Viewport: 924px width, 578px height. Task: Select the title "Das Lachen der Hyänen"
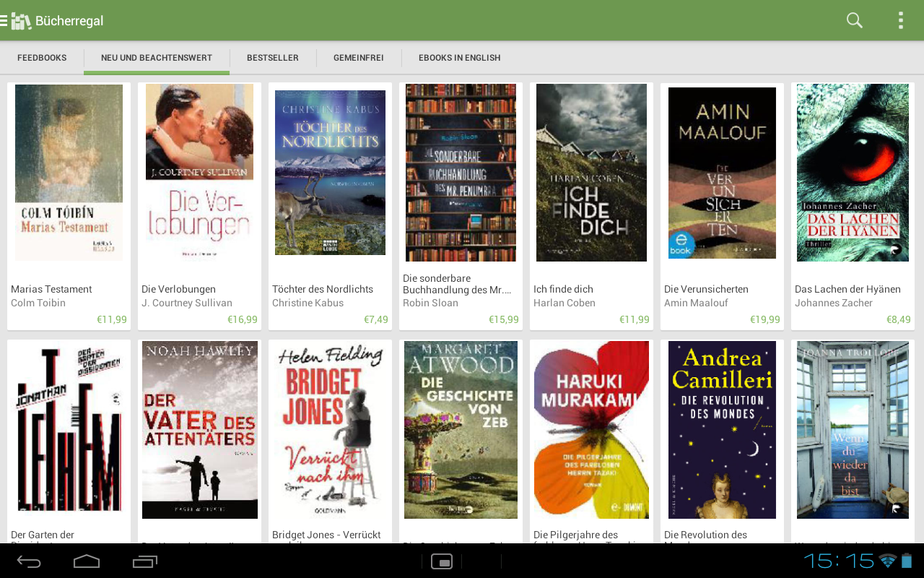pyautogui.click(x=847, y=289)
